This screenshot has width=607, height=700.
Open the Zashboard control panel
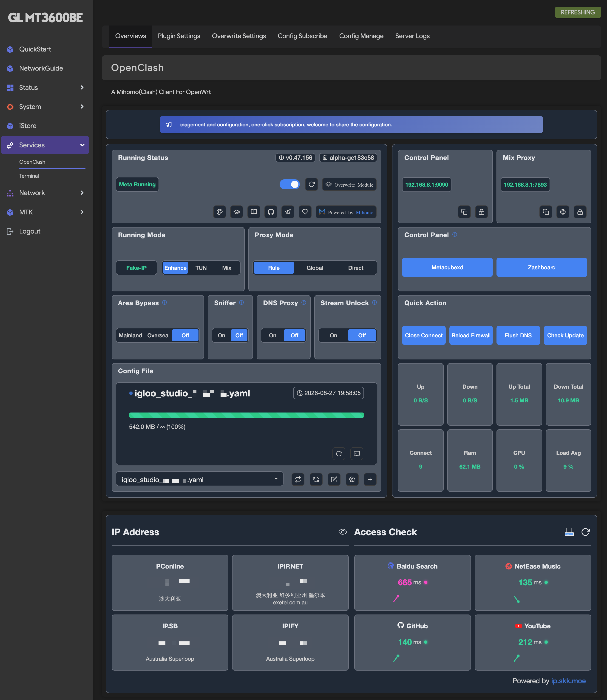click(542, 267)
